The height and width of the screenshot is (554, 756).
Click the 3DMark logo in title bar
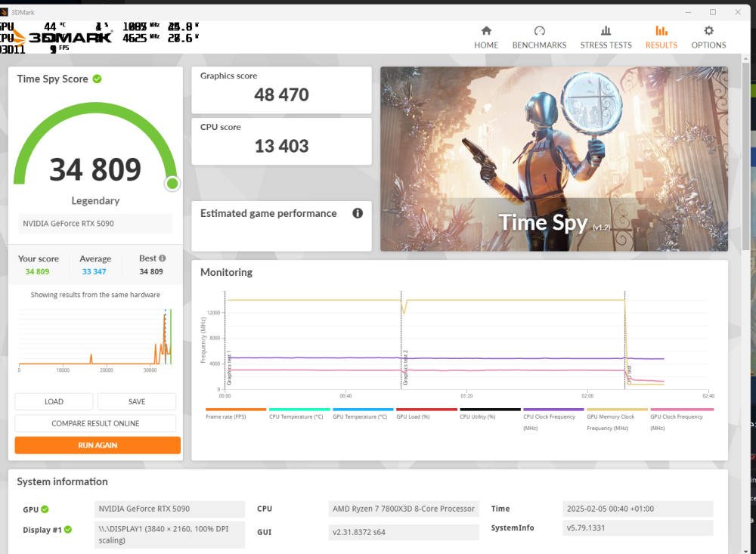(x=5, y=12)
